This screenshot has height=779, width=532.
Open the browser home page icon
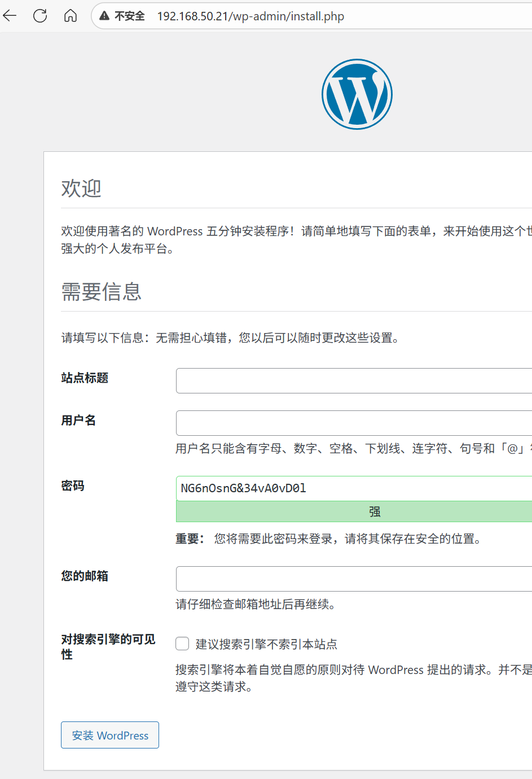pyautogui.click(x=71, y=16)
